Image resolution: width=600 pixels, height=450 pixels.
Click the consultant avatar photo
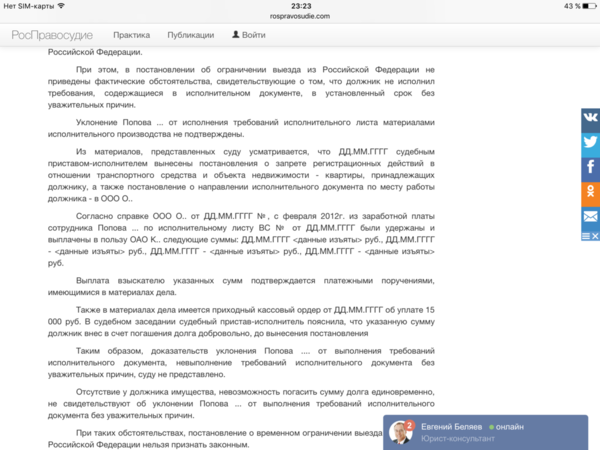[x=400, y=432]
